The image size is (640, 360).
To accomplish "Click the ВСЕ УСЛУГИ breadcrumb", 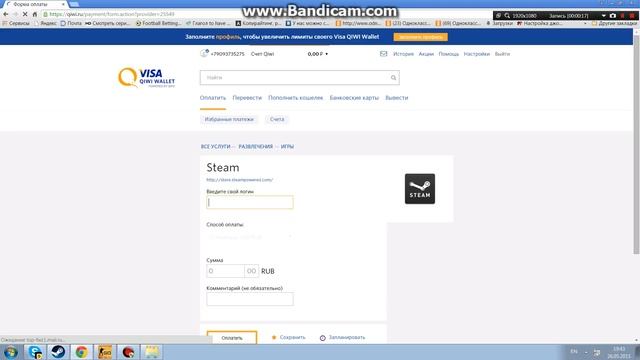I will (x=216, y=147).
